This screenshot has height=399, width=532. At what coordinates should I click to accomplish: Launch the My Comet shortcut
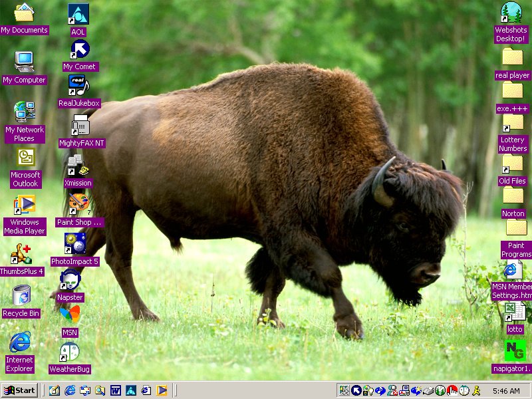click(x=80, y=50)
